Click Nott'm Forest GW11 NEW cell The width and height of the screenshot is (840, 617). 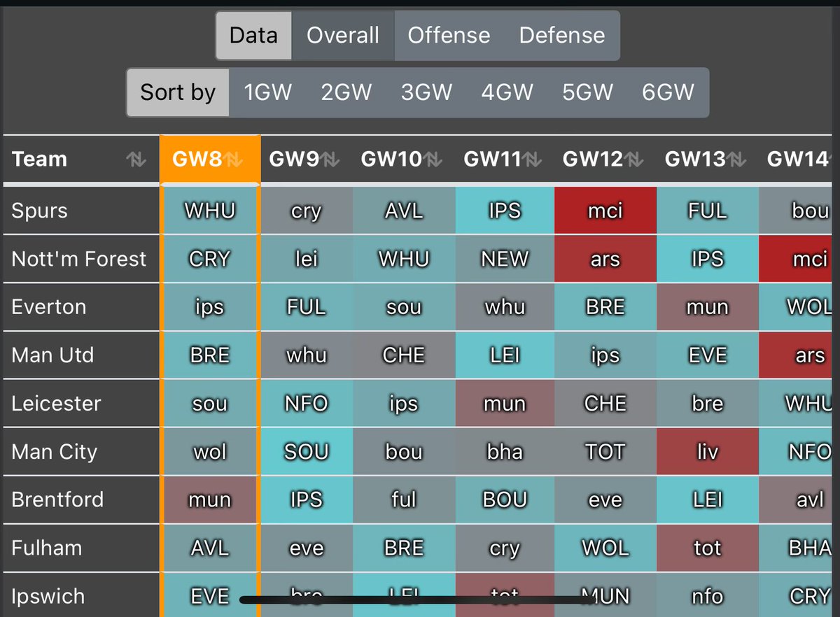[x=505, y=259]
